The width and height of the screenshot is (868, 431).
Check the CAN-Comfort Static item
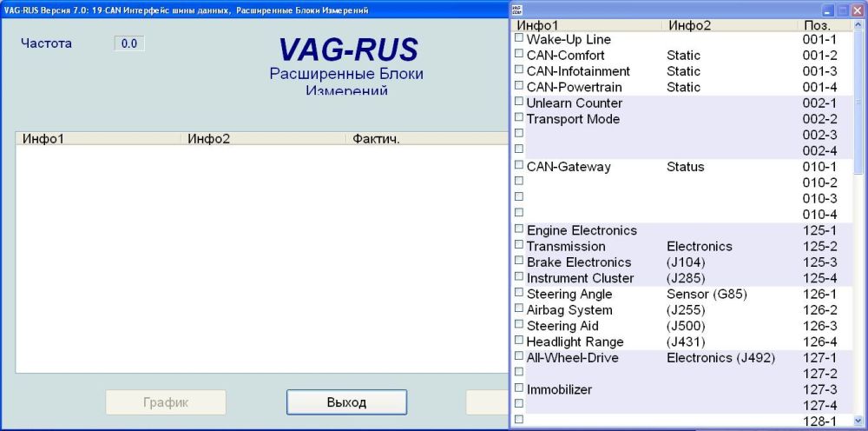pos(519,55)
